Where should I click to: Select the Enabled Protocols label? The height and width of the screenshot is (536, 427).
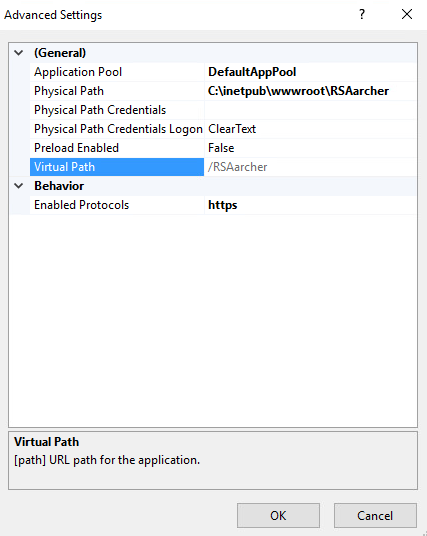[x=81, y=205]
